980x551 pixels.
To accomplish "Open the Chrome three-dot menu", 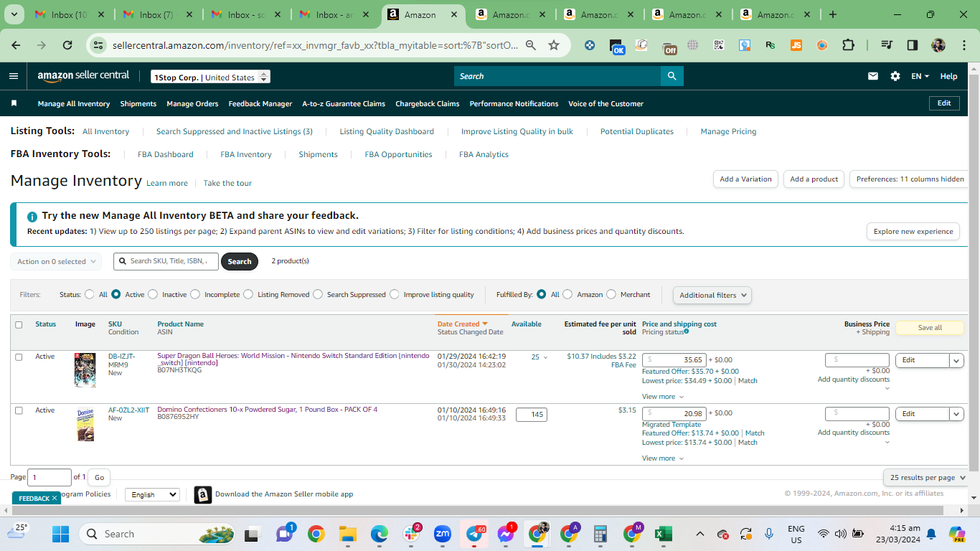I will click(963, 45).
